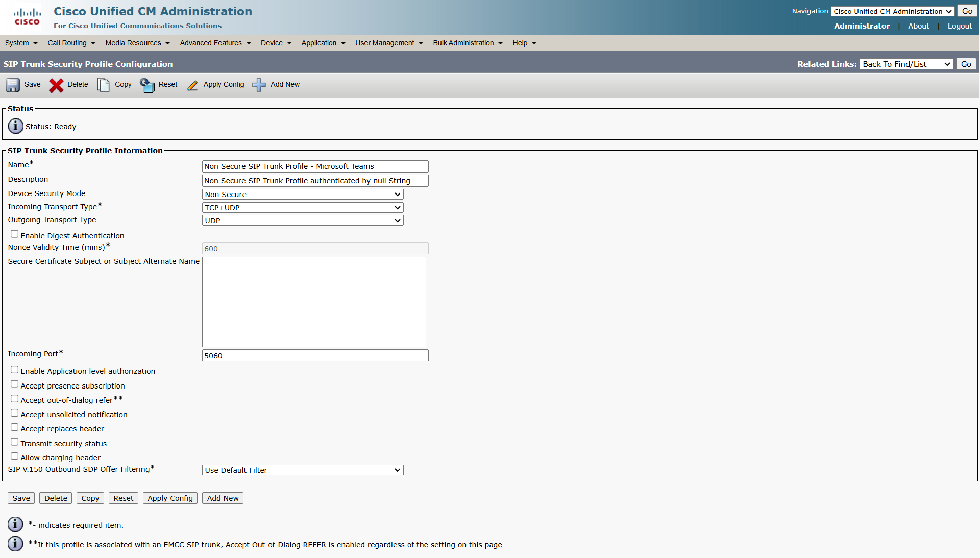Viewport: 980px width, 558px height.
Task: Click the Status info icon
Action: (15, 126)
